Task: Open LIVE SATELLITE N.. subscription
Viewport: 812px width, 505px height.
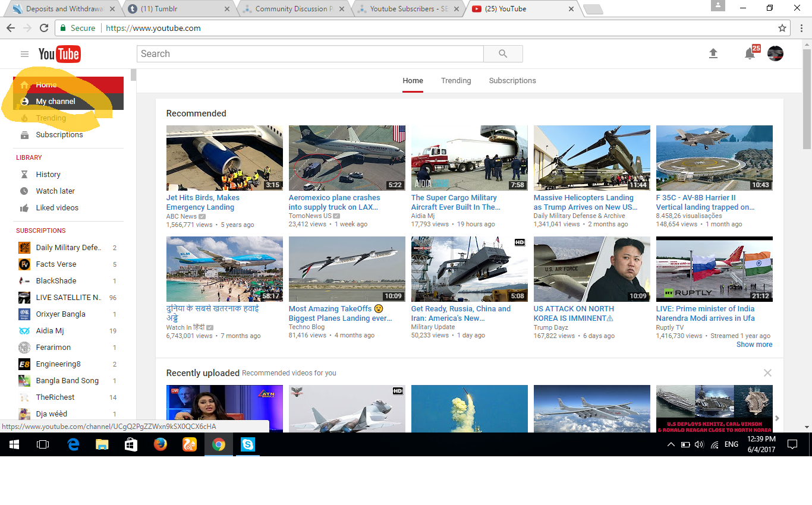Action: 68,298
